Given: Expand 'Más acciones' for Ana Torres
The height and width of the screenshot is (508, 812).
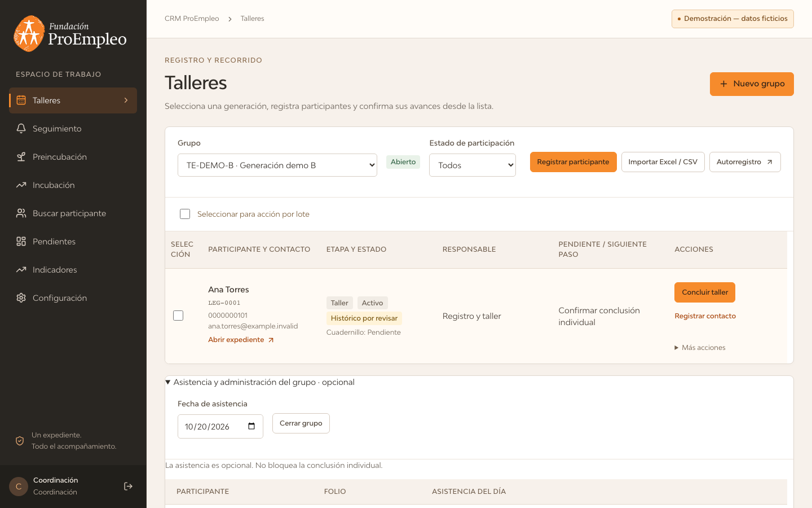Looking at the screenshot, I should point(700,348).
